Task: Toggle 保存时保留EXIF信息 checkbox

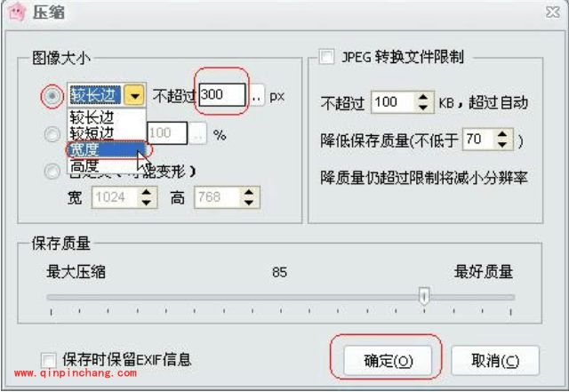Action: tap(50, 360)
